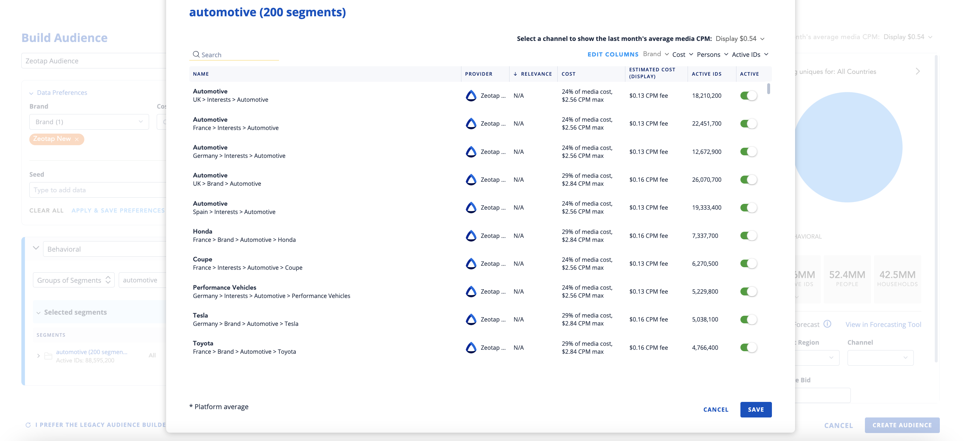Remove the Zeotap New brand tag

click(77, 139)
